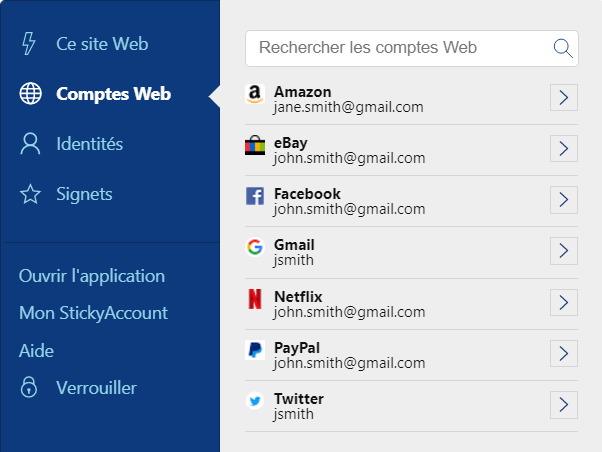602x452 pixels.
Task: Click the PayPal logo icon
Action: (255, 350)
